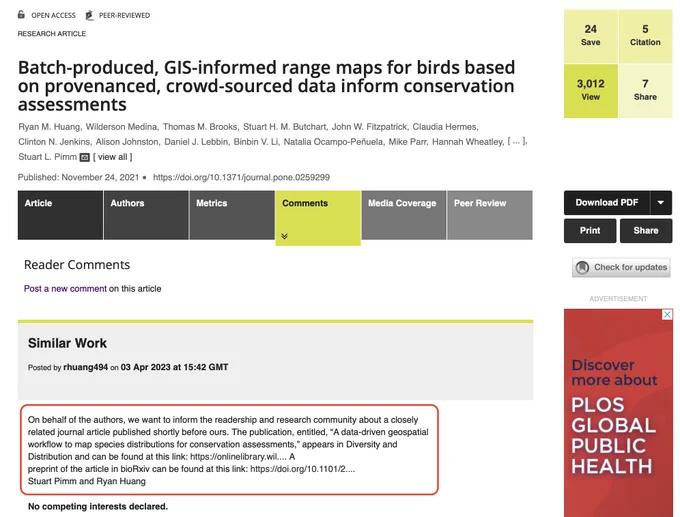Click the Check for updates button
Image resolution: width=680 pixels, height=517 pixels.
click(621, 267)
